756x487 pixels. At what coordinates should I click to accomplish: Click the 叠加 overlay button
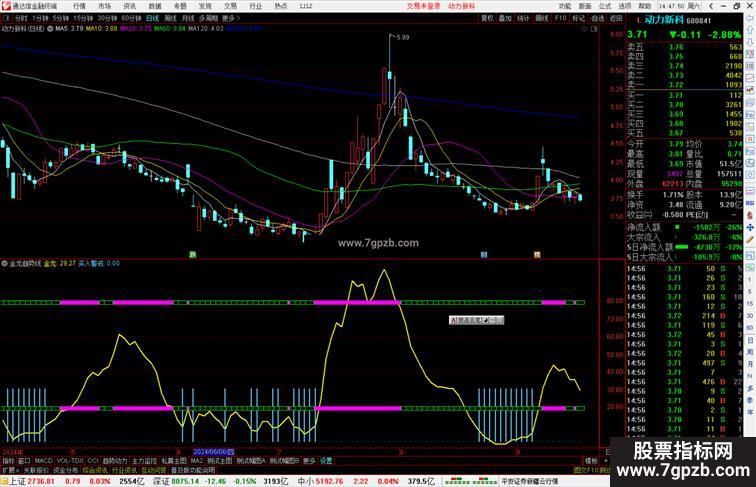tap(505, 18)
